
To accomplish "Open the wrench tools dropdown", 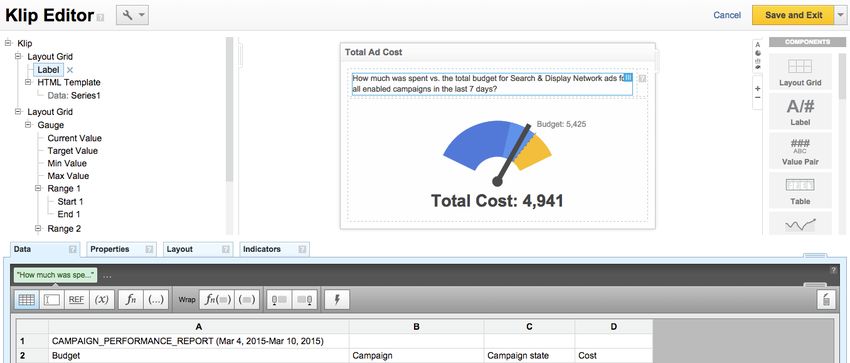I will click(132, 15).
